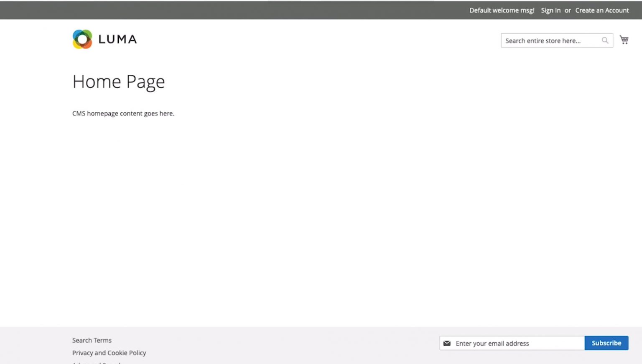
Task: Click the 'Default welcome msg!' text
Action: coord(502,10)
